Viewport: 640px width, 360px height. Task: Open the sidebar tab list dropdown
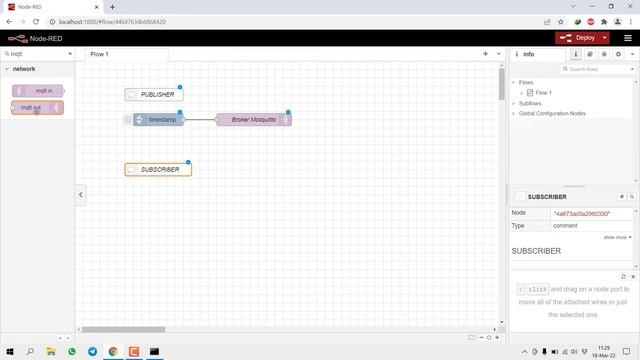[632, 54]
